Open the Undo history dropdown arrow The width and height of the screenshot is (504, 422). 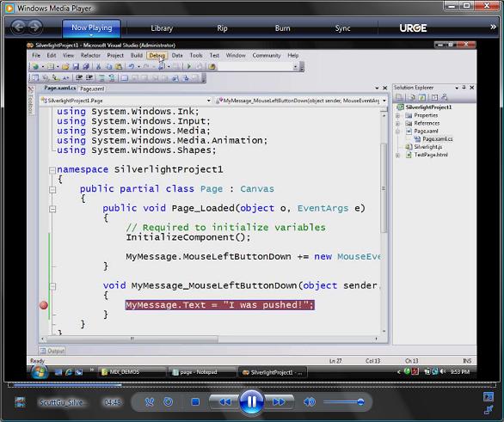(x=138, y=67)
